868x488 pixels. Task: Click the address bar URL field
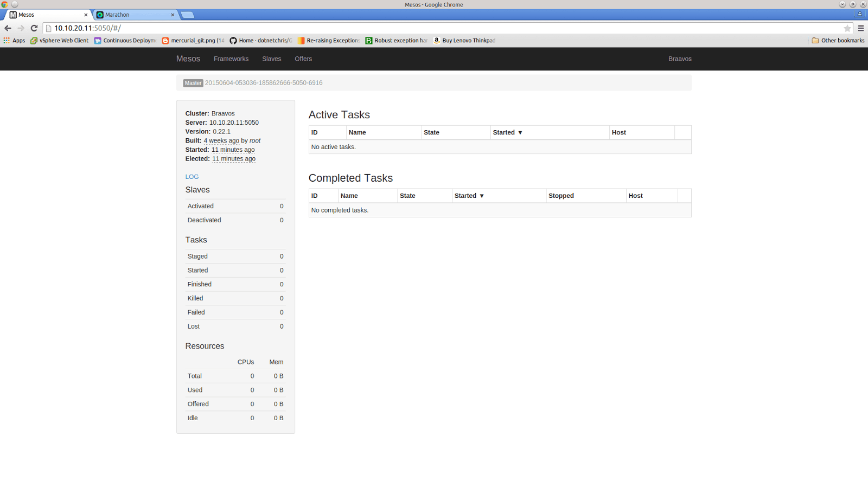[434, 28]
